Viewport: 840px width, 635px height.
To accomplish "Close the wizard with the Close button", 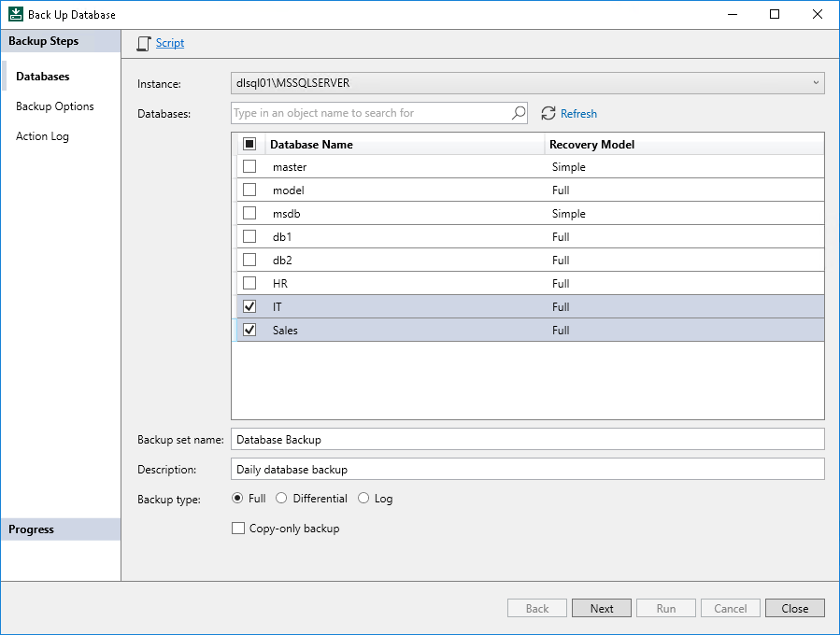I will pyautogui.click(x=794, y=608).
